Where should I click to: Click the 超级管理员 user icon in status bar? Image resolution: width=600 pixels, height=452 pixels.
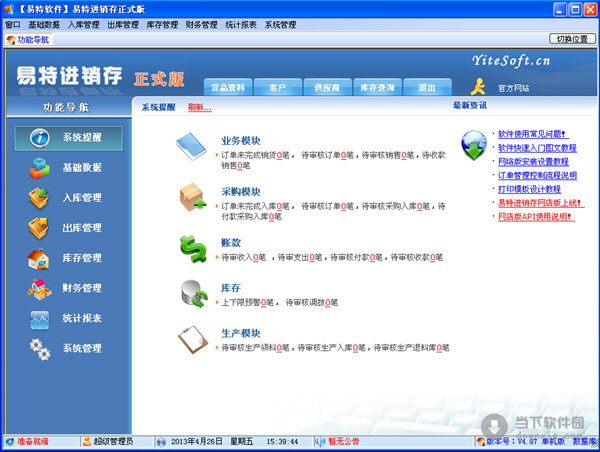click(x=87, y=442)
